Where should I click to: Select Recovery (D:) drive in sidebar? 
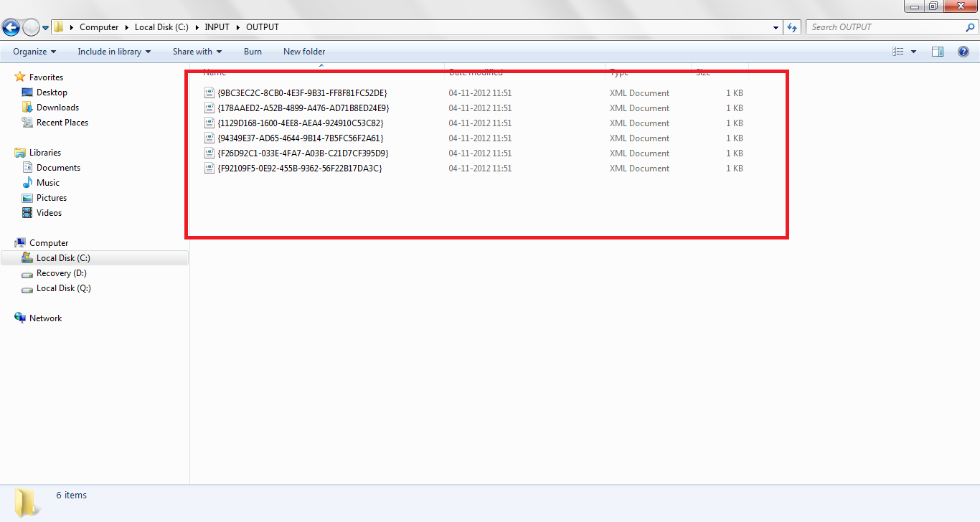click(61, 273)
